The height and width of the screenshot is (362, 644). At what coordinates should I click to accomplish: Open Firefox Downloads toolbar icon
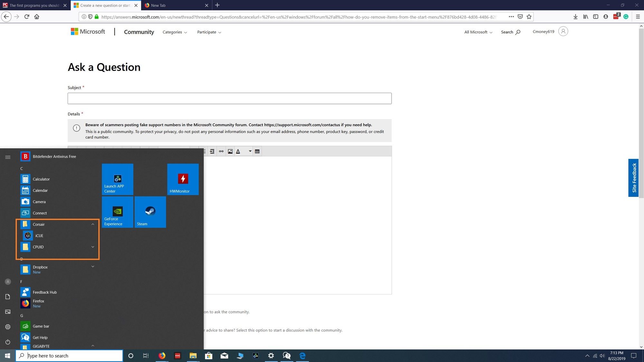point(575,17)
